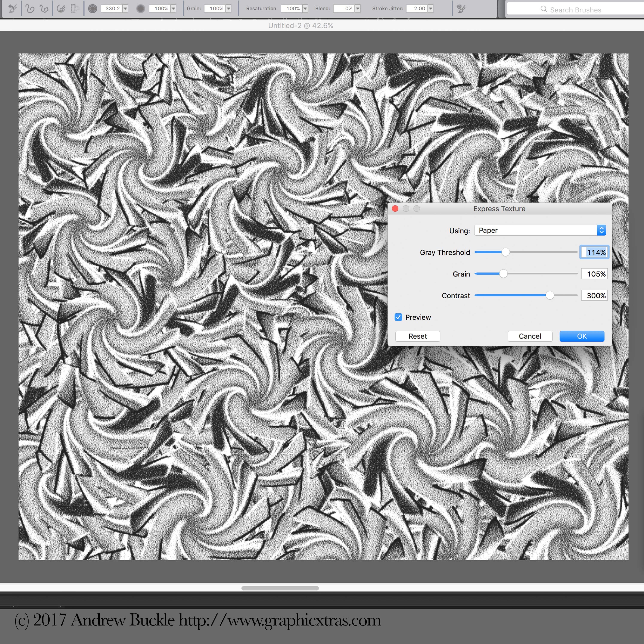Click the Gray Threshold slider handle
644x644 pixels.
pyautogui.click(x=505, y=252)
